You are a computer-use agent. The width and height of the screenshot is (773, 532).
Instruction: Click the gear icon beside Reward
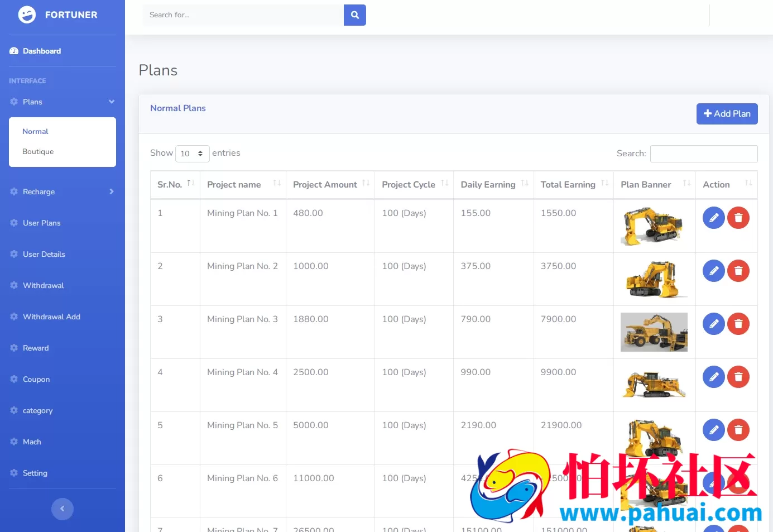coord(14,348)
